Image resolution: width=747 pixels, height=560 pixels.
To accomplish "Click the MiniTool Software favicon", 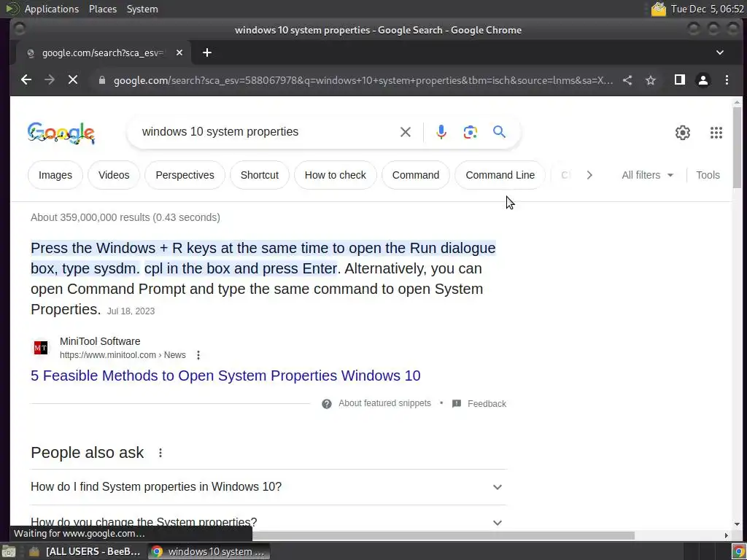I will [x=41, y=348].
